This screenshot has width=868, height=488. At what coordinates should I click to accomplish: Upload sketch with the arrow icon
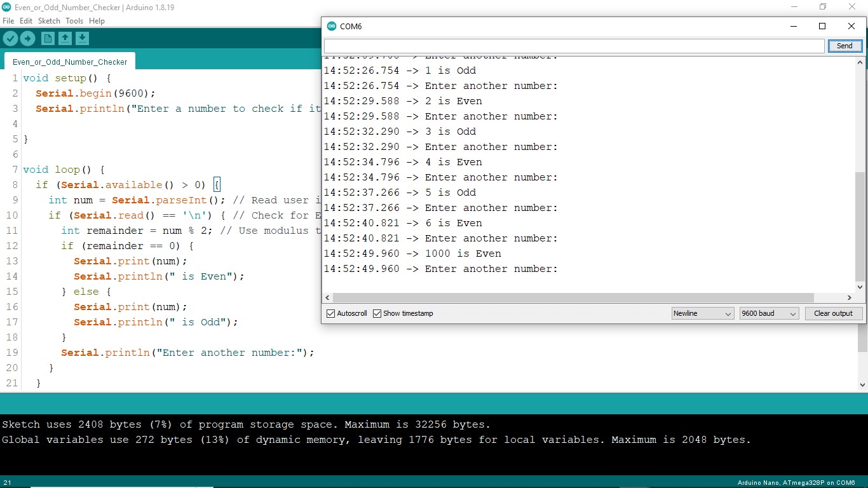(27, 39)
